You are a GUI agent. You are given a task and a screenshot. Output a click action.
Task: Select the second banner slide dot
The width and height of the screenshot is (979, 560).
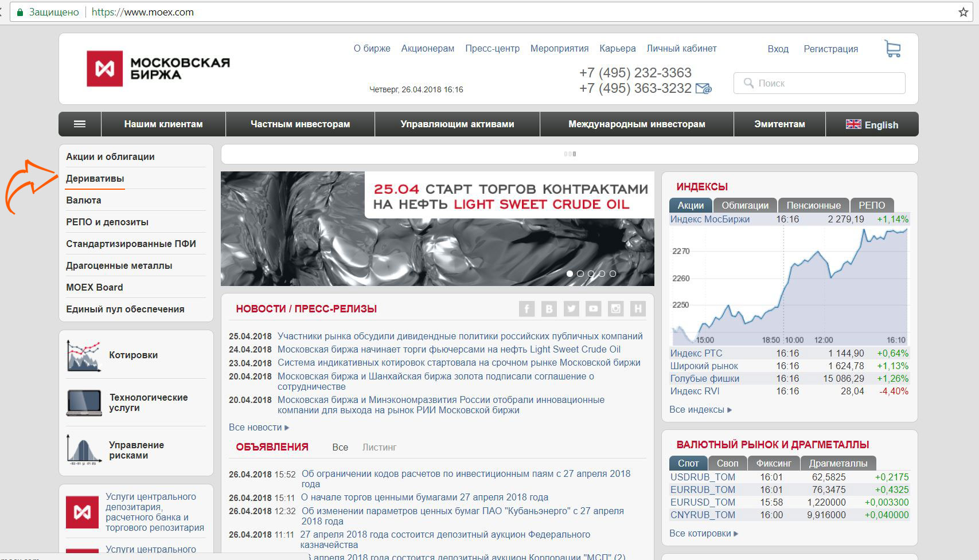pyautogui.click(x=580, y=274)
